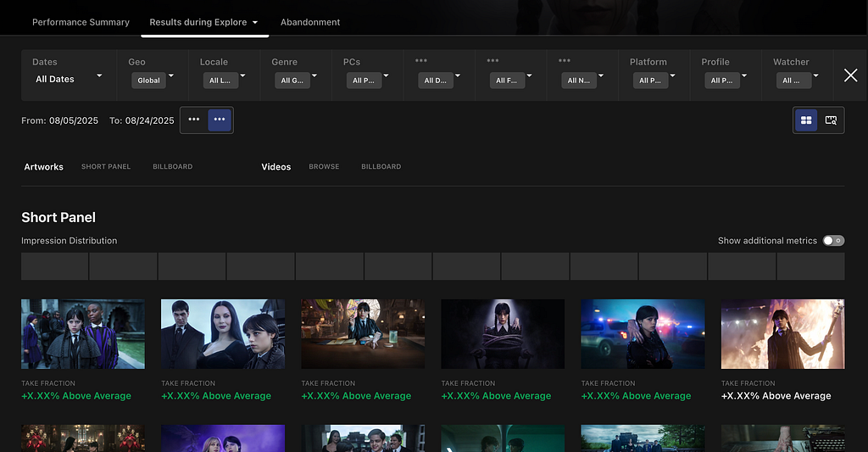Open the Locale filter dropdown

tap(224, 81)
